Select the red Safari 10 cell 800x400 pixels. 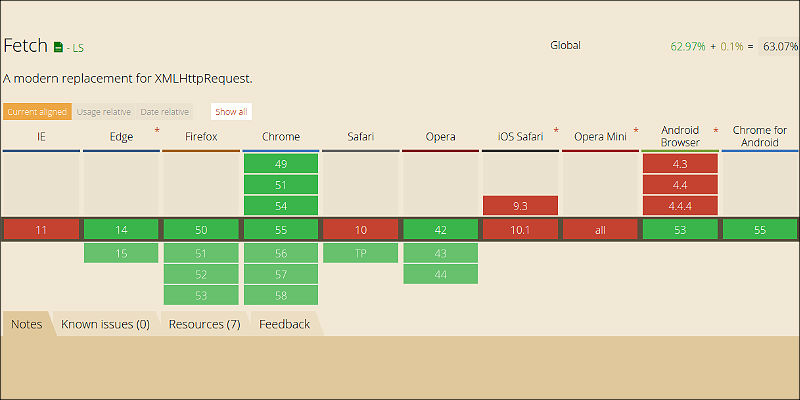[361, 230]
